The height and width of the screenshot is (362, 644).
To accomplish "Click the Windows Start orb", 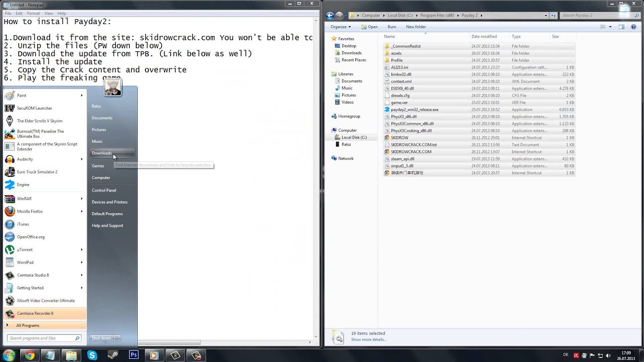I will click(x=9, y=355).
